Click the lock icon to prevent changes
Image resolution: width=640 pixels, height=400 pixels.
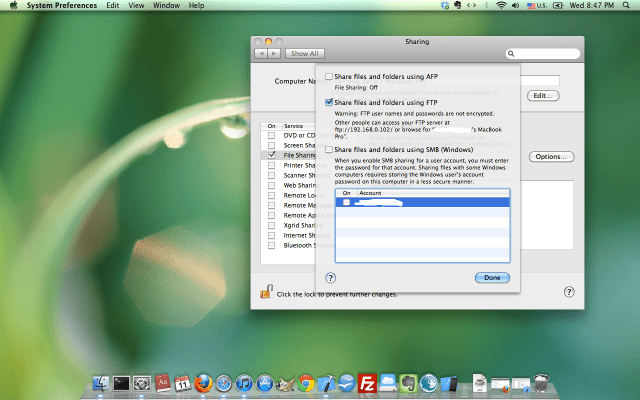pyautogui.click(x=266, y=293)
